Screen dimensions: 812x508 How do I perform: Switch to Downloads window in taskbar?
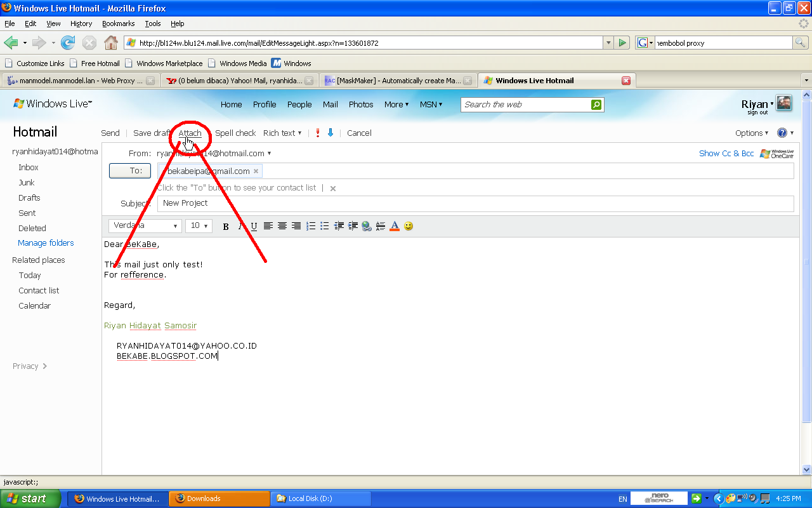(219, 499)
